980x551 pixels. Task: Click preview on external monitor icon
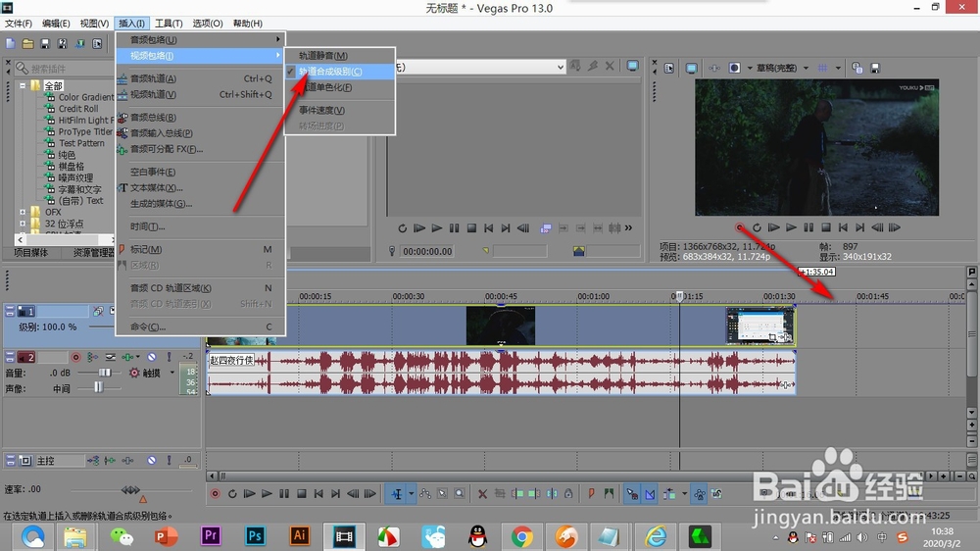(691, 68)
